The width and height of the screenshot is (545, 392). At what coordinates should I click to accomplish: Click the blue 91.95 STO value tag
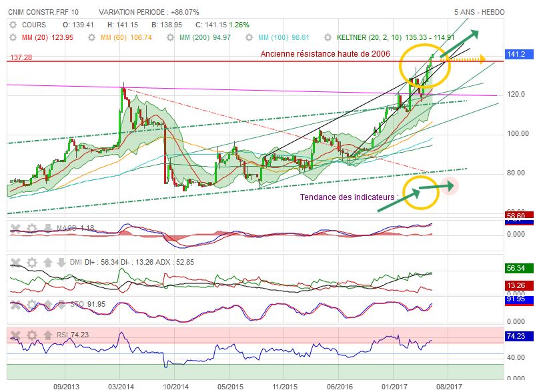coord(519,299)
